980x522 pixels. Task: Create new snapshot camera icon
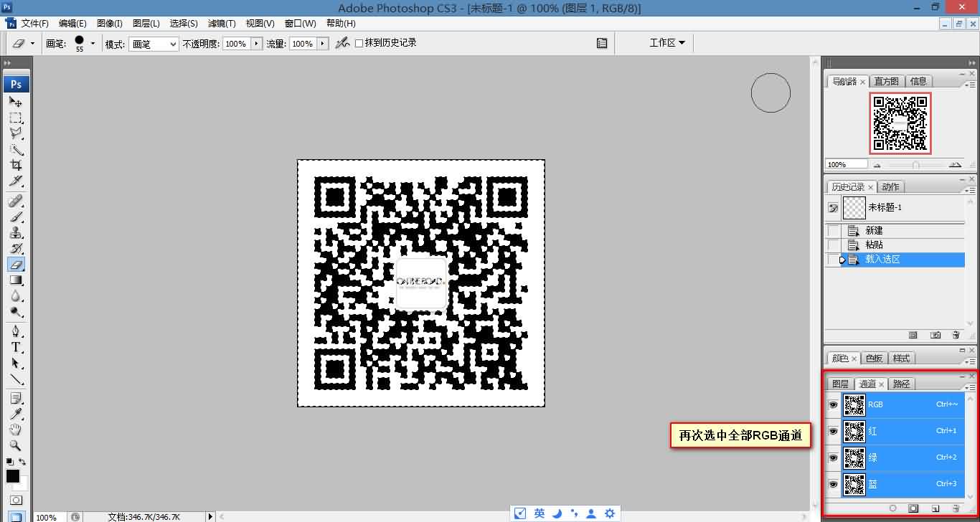pyautogui.click(x=935, y=335)
